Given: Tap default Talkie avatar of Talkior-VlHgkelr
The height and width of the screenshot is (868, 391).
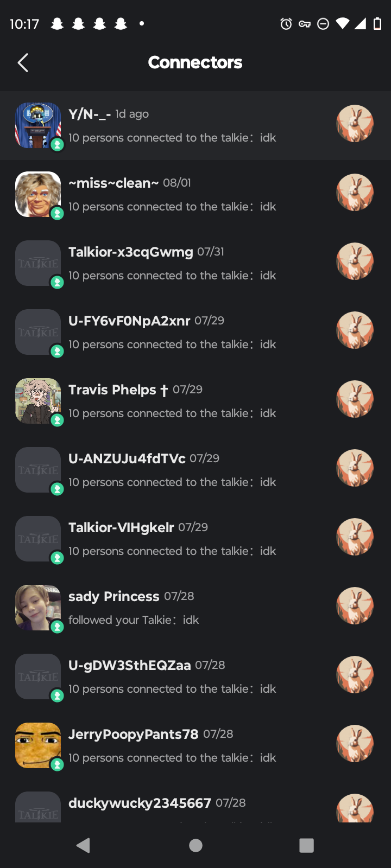Looking at the screenshot, I should (x=38, y=539).
